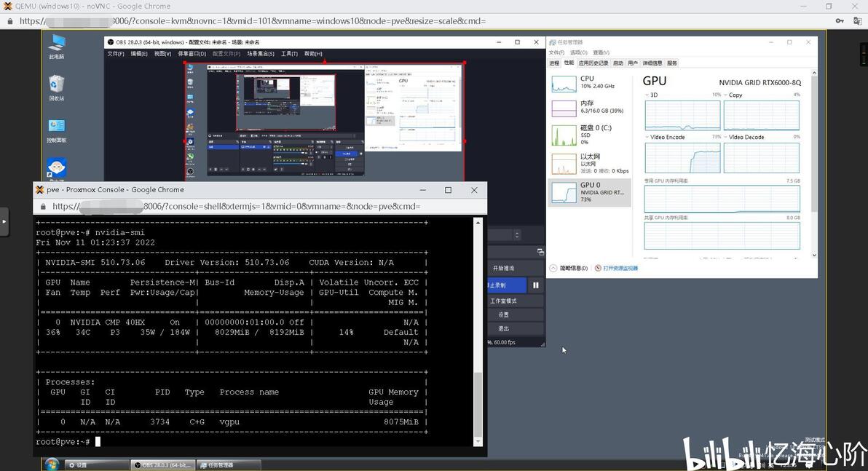Click the dedicated GPU memory usage graph

click(722, 199)
